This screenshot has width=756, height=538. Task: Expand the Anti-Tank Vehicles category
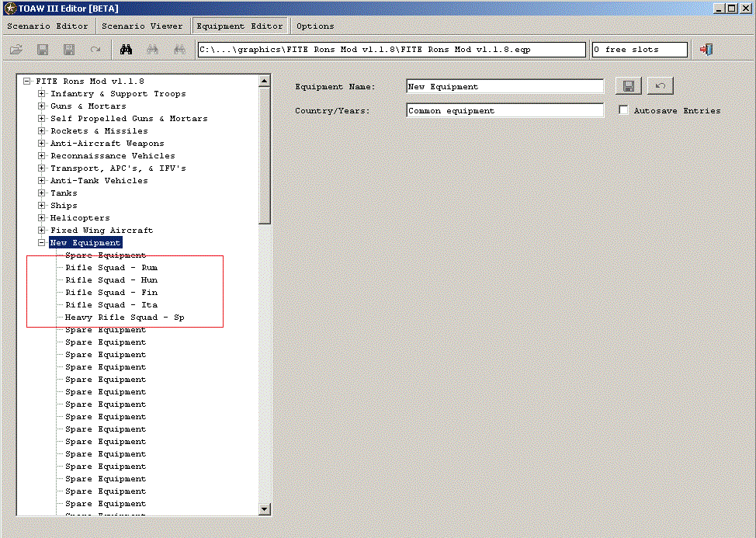click(42, 180)
